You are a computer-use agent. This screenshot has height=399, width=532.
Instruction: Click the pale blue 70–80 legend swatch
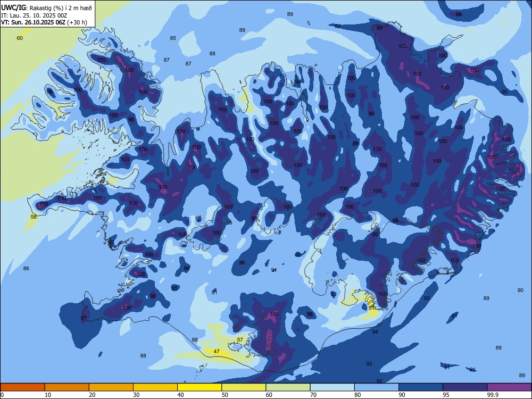click(x=332, y=387)
